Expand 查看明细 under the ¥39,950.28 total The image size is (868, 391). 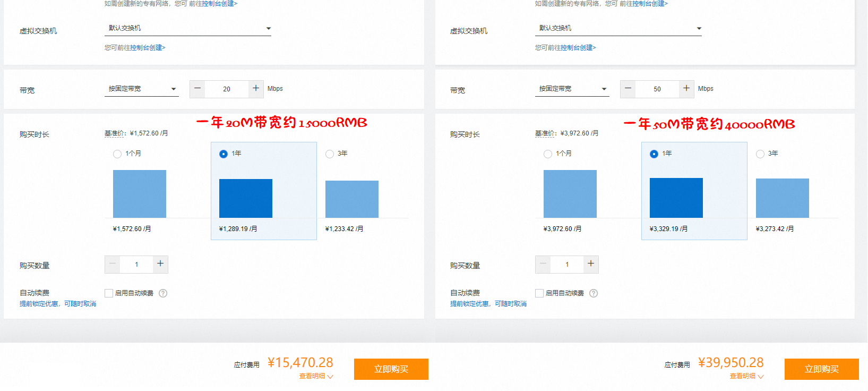tap(746, 376)
